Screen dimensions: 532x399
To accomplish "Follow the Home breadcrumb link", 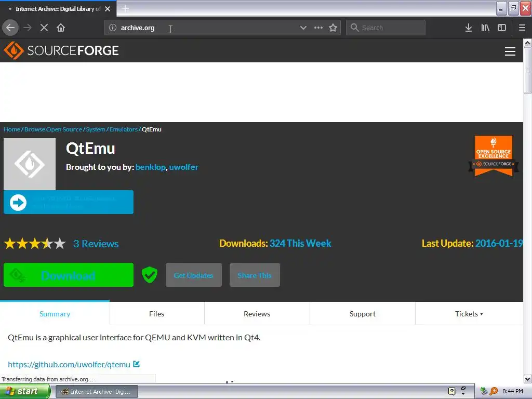I will click(x=12, y=129).
